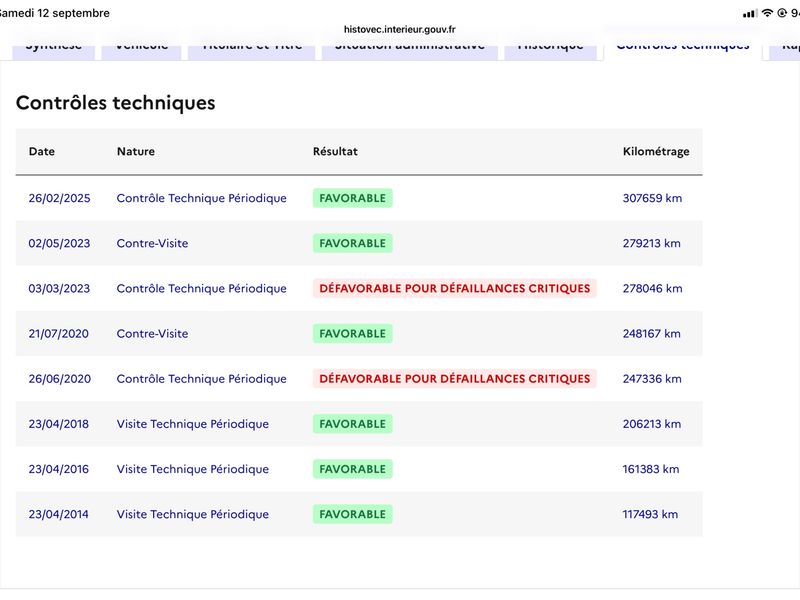Click the Résultat column header
Image resolution: width=800 pixels, height=600 pixels.
click(x=335, y=152)
